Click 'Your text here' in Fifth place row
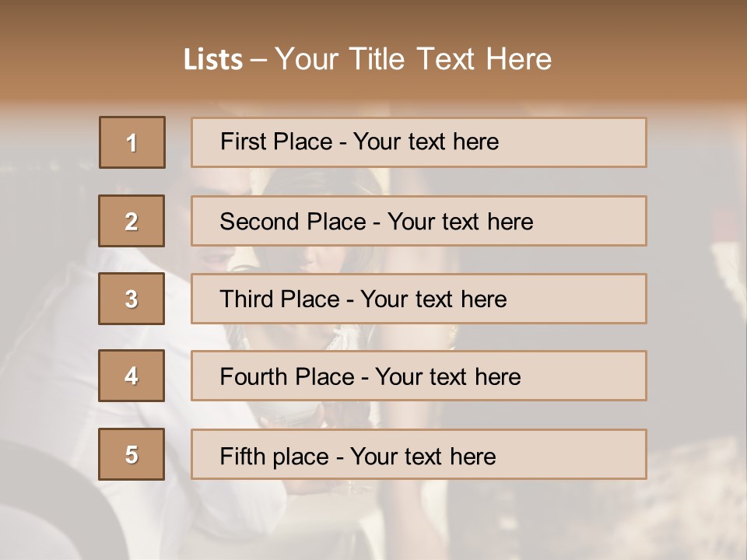Viewport: 747px width, 560px height. 423,456
